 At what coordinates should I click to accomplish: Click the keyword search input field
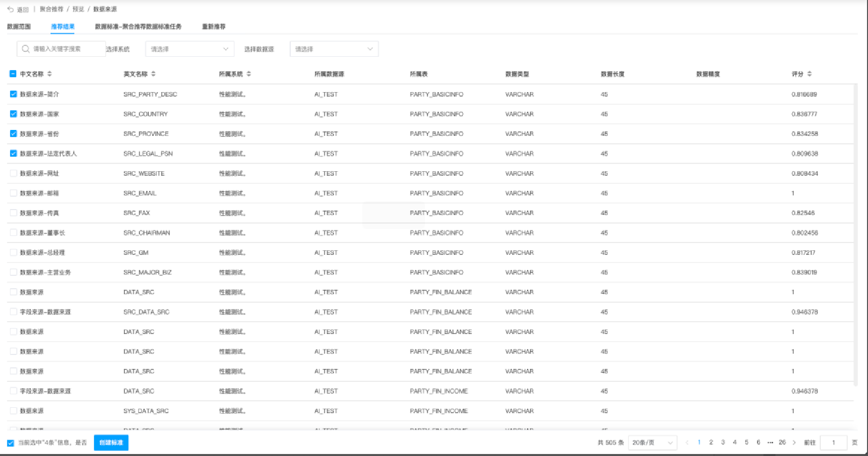61,49
